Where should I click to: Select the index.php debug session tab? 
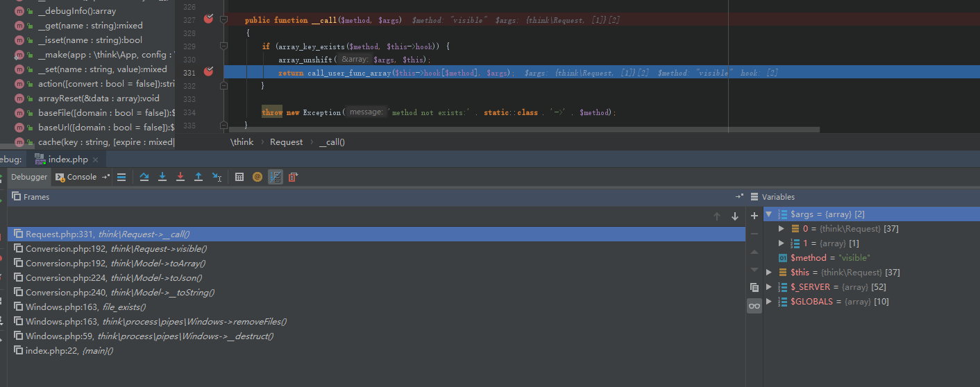point(67,160)
